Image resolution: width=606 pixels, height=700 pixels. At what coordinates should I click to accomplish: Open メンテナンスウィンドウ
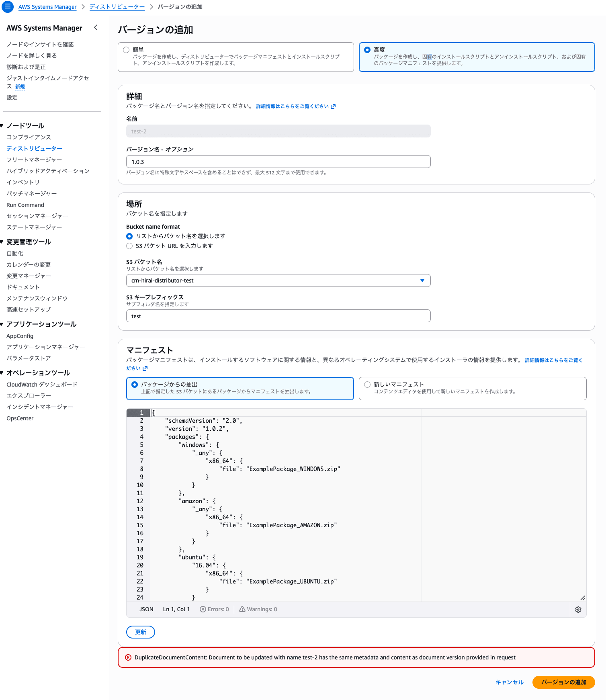[x=37, y=298]
